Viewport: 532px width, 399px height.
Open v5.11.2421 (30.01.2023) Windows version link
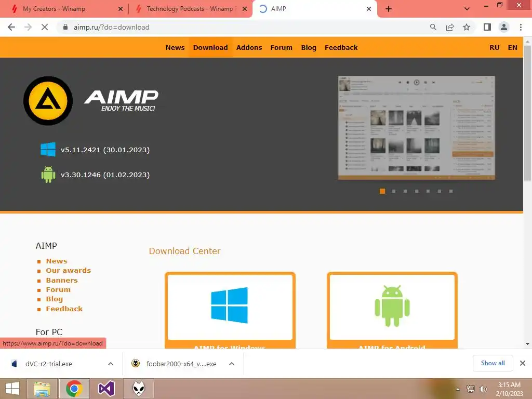point(105,150)
